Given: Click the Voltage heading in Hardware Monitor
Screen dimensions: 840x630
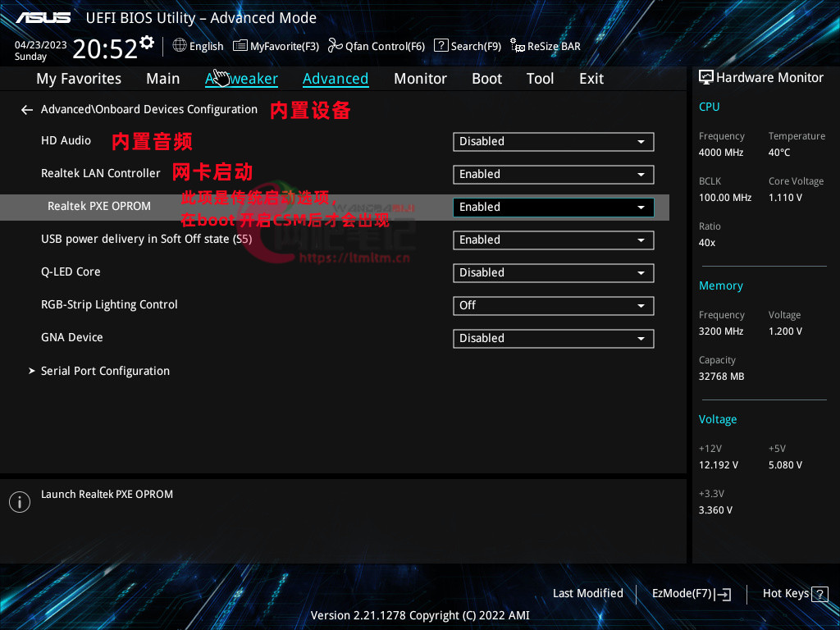Looking at the screenshot, I should [x=717, y=419].
